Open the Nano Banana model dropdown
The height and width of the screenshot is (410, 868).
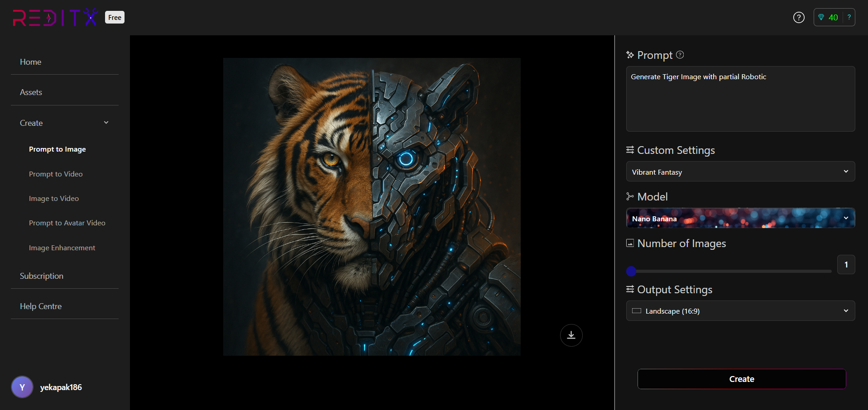740,218
